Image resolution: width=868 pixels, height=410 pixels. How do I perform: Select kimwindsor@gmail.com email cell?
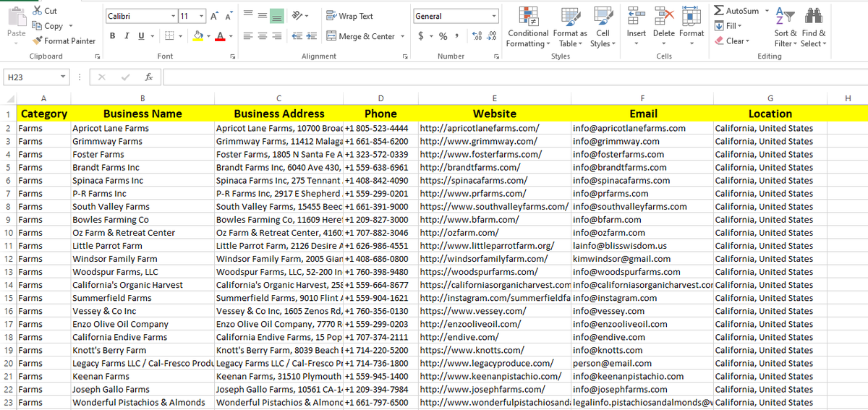click(x=642, y=259)
